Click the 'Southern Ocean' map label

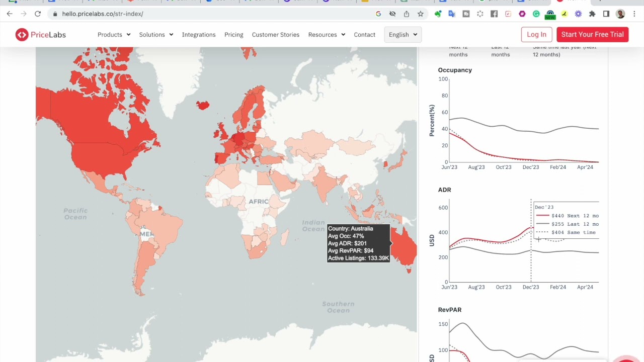point(339,307)
